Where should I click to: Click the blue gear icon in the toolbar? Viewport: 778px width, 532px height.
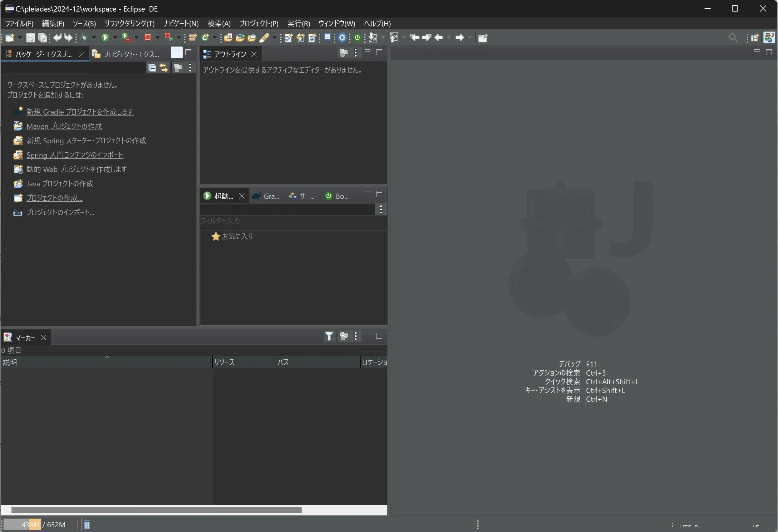tap(342, 37)
